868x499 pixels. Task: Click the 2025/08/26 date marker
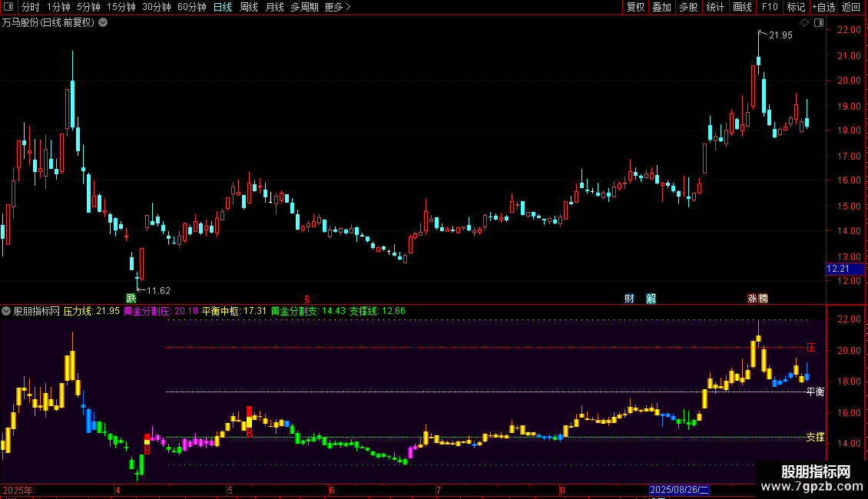[680, 490]
